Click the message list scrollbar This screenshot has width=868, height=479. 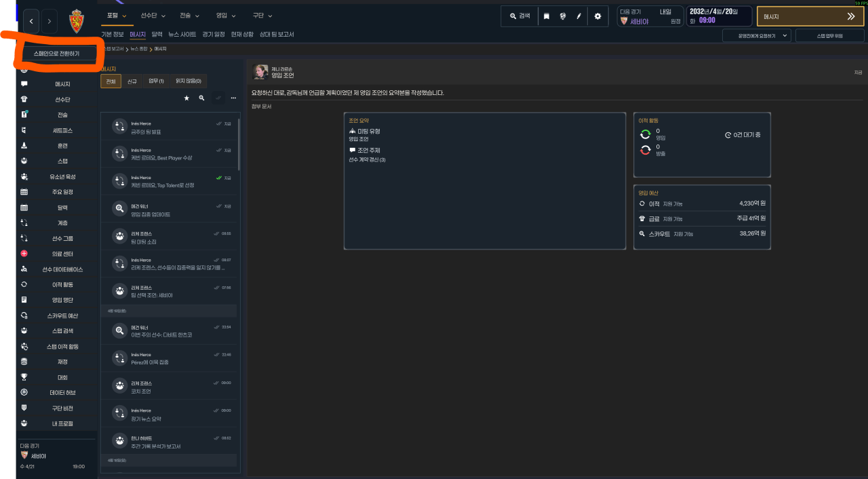(x=239, y=145)
